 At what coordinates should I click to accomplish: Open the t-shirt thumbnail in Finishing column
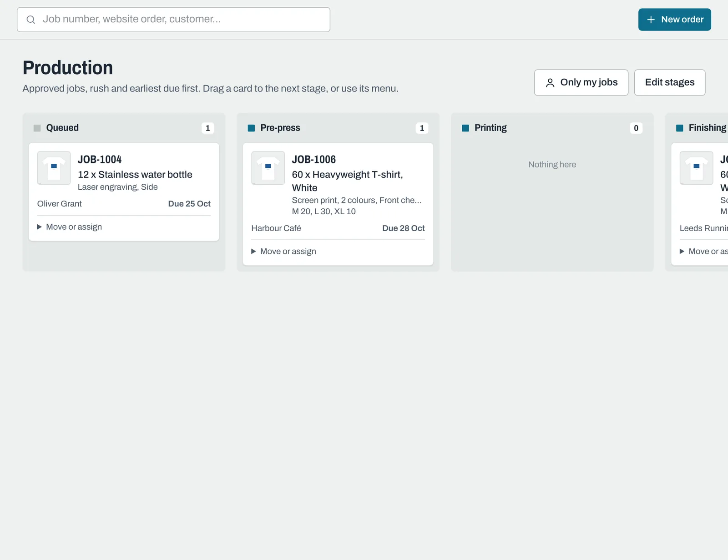pos(696,168)
